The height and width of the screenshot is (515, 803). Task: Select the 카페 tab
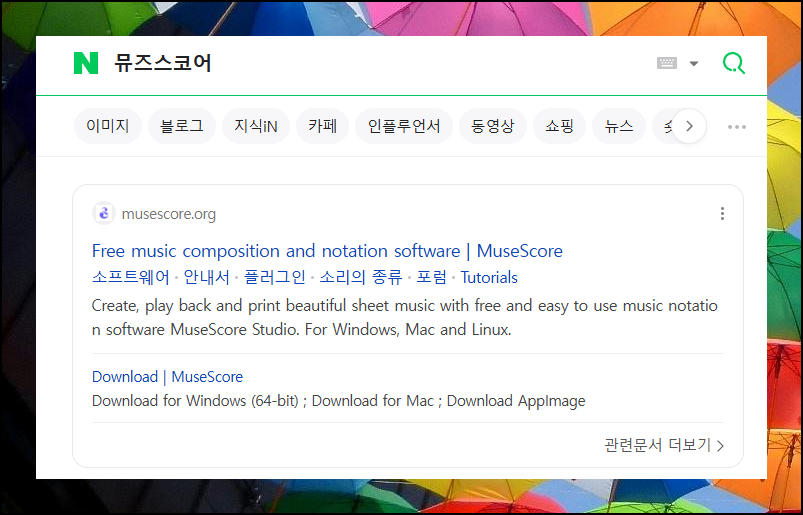tap(323, 126)
